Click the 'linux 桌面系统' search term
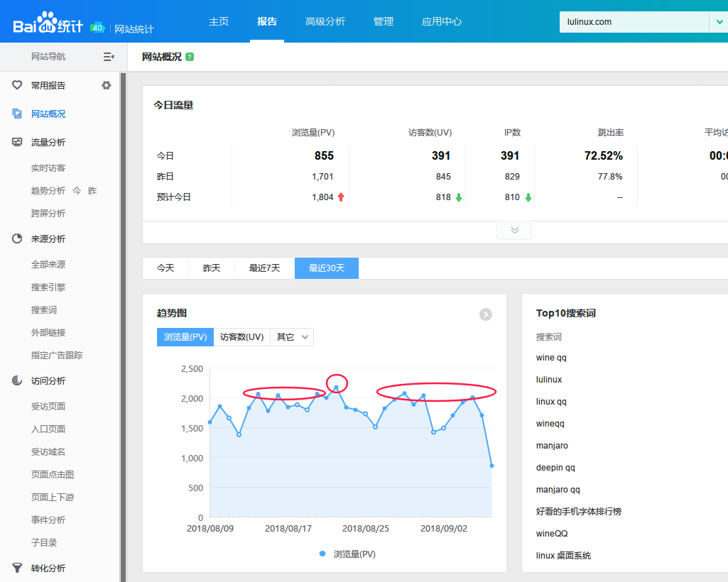 563,556
